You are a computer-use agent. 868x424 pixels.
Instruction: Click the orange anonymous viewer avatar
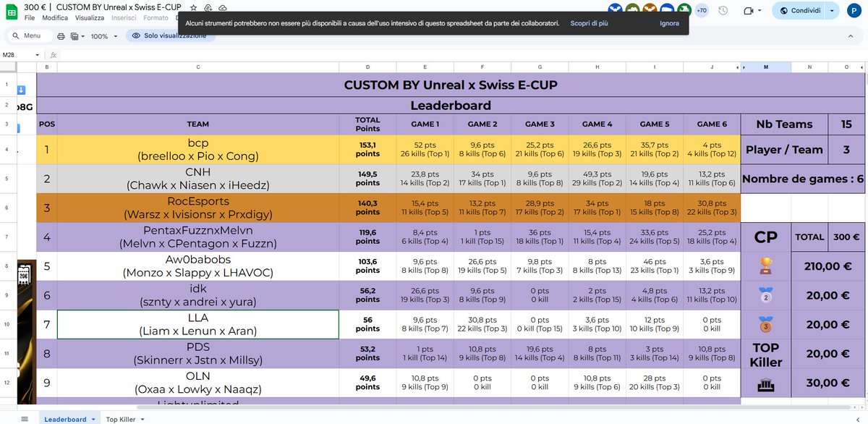point(650,9)
